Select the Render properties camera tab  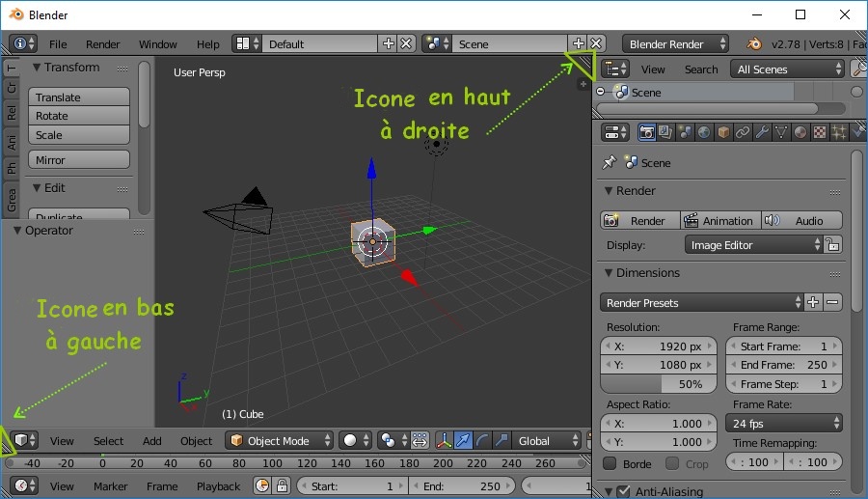646,132
